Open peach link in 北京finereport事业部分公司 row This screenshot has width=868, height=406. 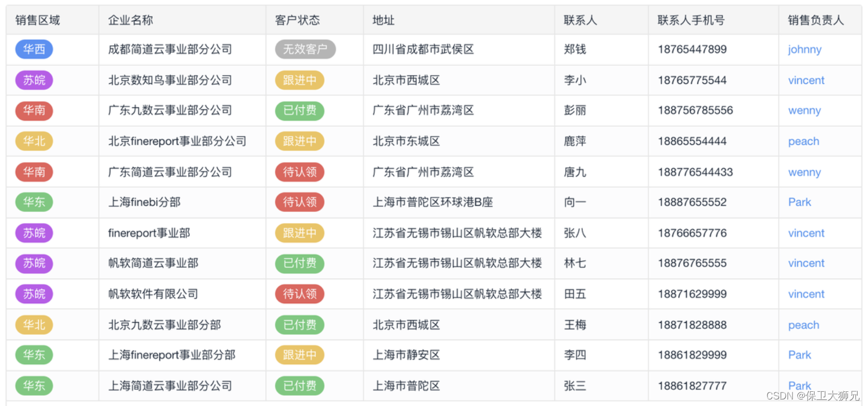803,142
